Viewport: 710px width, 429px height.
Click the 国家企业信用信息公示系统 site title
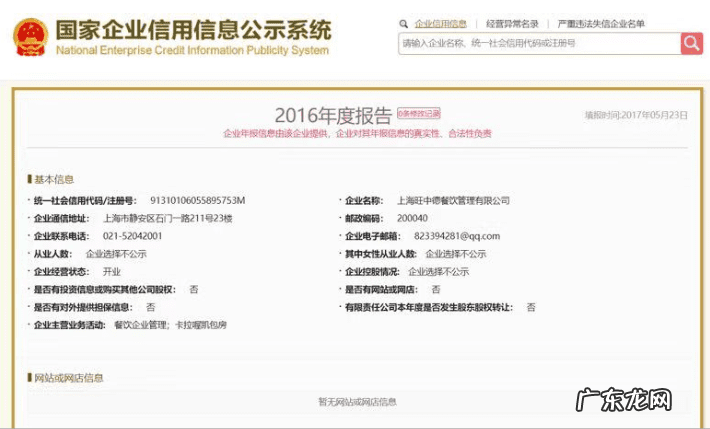click(x=193, y=30)
